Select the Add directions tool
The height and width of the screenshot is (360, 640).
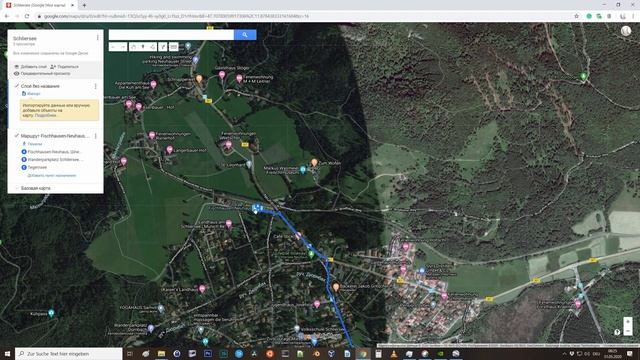tap(163, 47)
